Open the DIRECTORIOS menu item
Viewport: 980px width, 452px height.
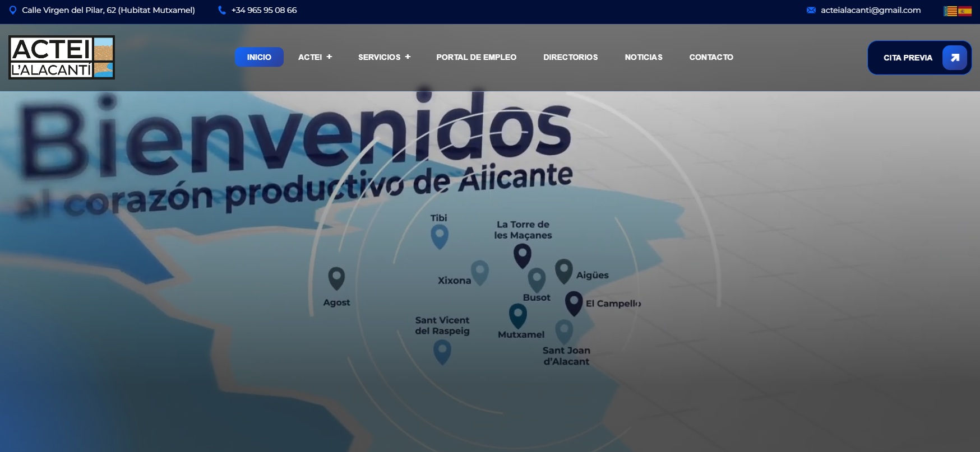click(570, 57)
